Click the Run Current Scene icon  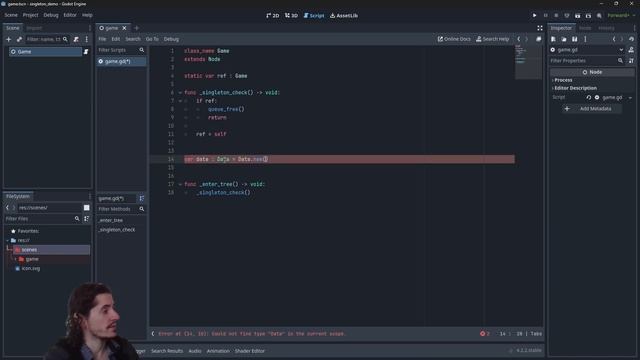[x=578, y=16]
